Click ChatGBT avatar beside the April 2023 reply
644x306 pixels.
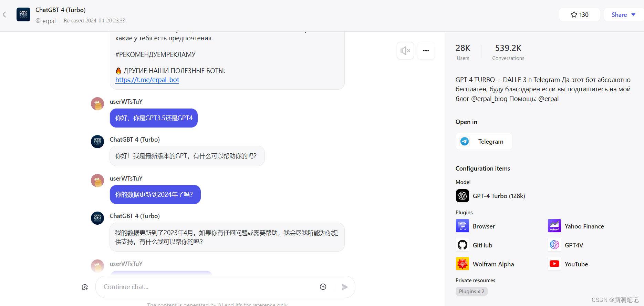97,218
